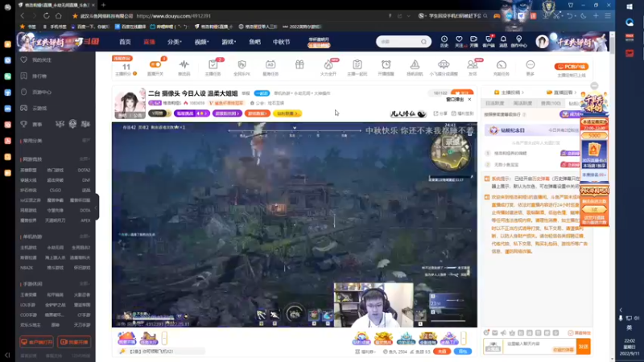Open followed channels heart icon

click(x=459, y=41)
